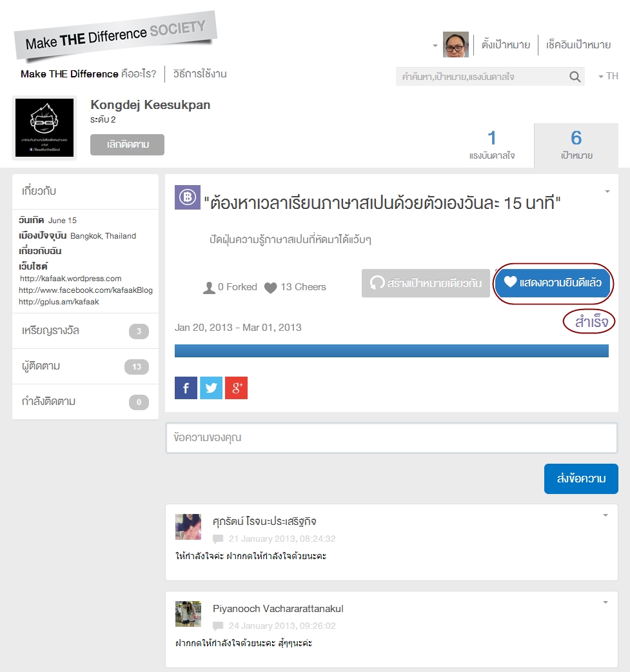630x672 pixels.
Task: Click the Cheers heart icon
Action: point(270,288)
